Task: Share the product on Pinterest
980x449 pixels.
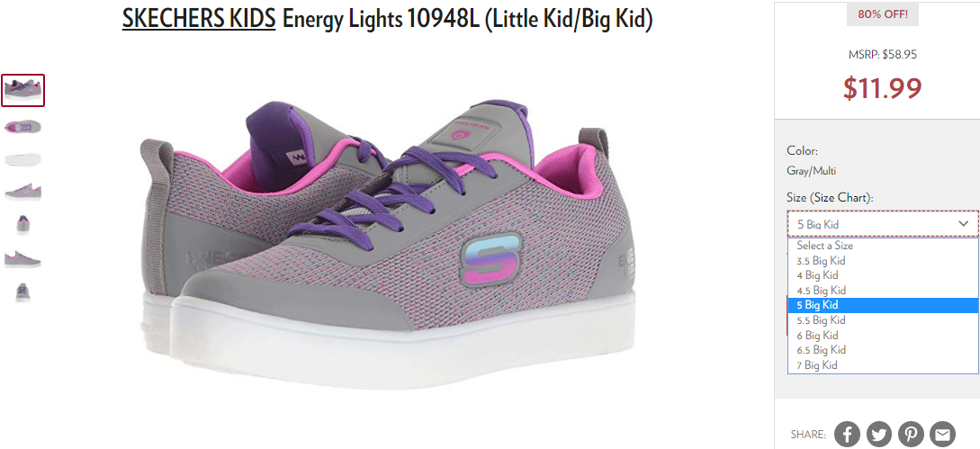Action: 911,434
